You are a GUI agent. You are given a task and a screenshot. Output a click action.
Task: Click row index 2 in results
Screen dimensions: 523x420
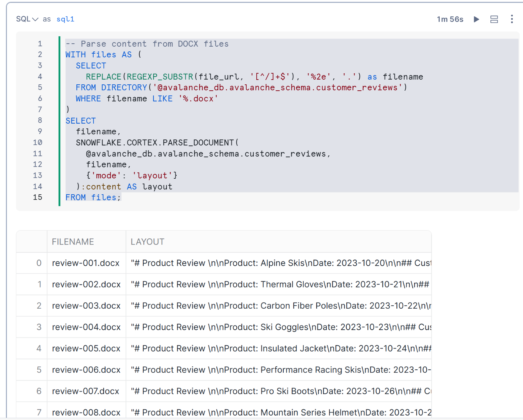39,306
